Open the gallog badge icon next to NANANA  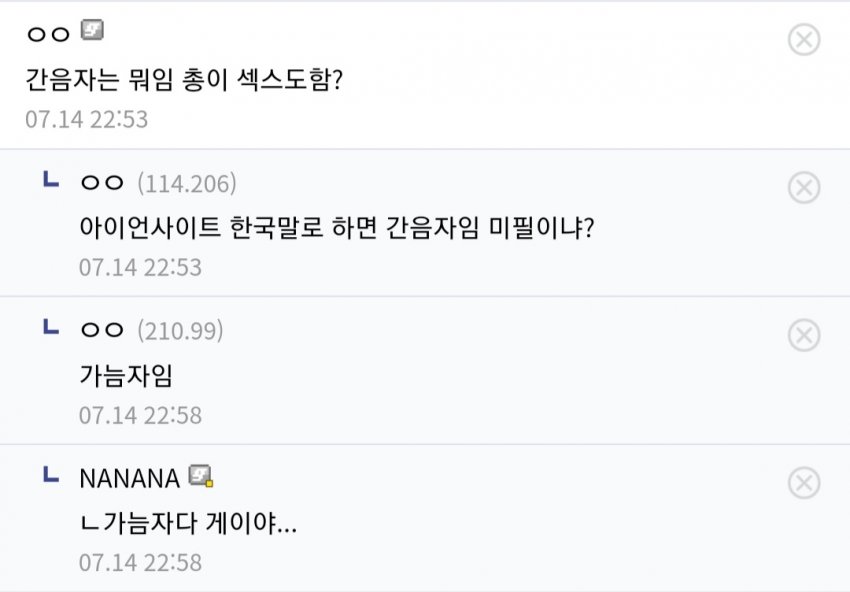(x=202, y=476)
